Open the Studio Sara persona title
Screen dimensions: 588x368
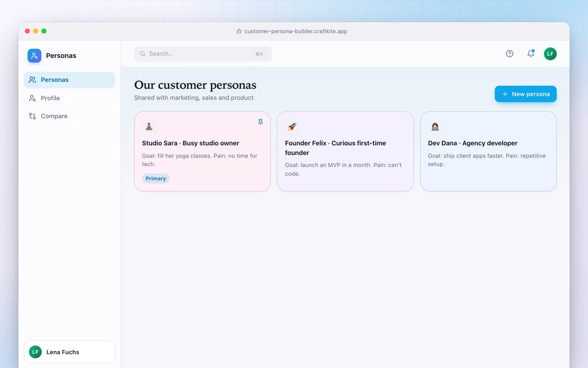(191, 143)
